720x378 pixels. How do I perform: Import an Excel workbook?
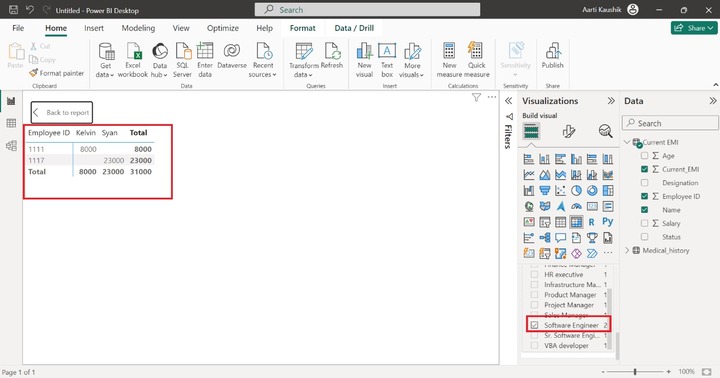(x=133, y=60)
